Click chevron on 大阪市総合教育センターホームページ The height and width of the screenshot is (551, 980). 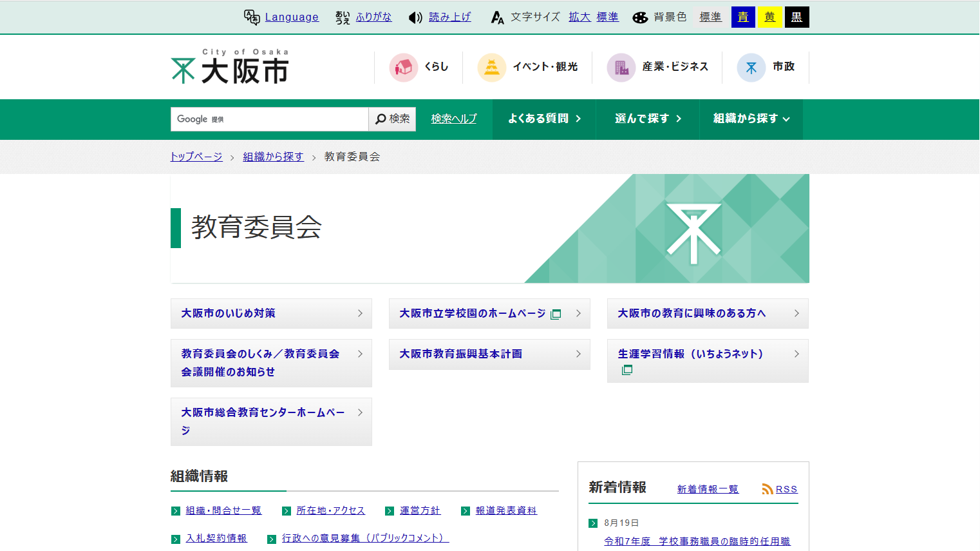pyautogui.click(x=360, y=412)
